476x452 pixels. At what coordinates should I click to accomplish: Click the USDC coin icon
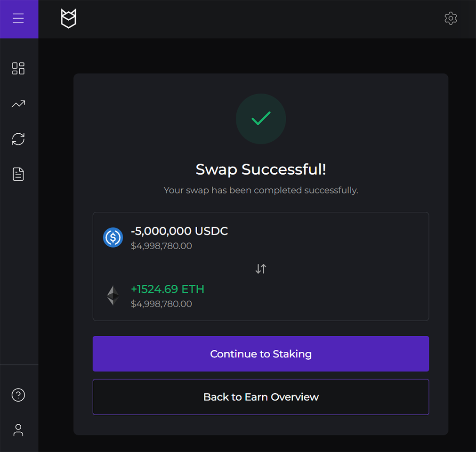(x=113, y=237)
